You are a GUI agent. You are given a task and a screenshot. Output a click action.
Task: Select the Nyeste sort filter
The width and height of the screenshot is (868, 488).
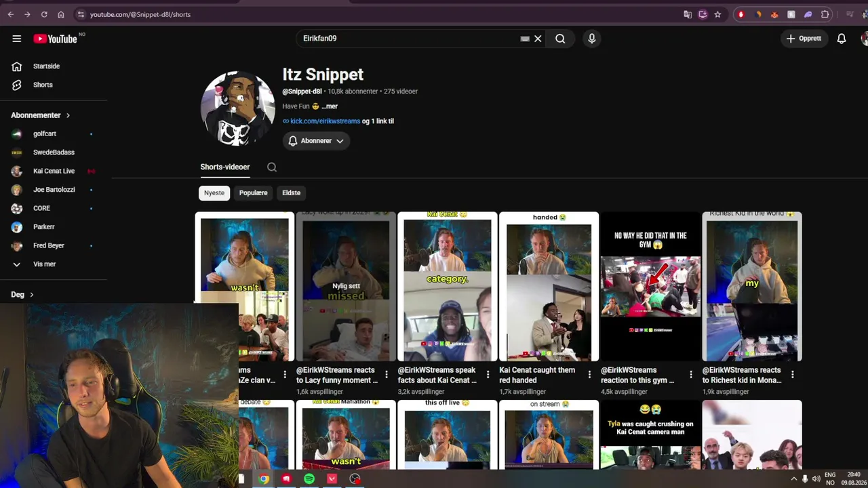[x=214, y=193]
